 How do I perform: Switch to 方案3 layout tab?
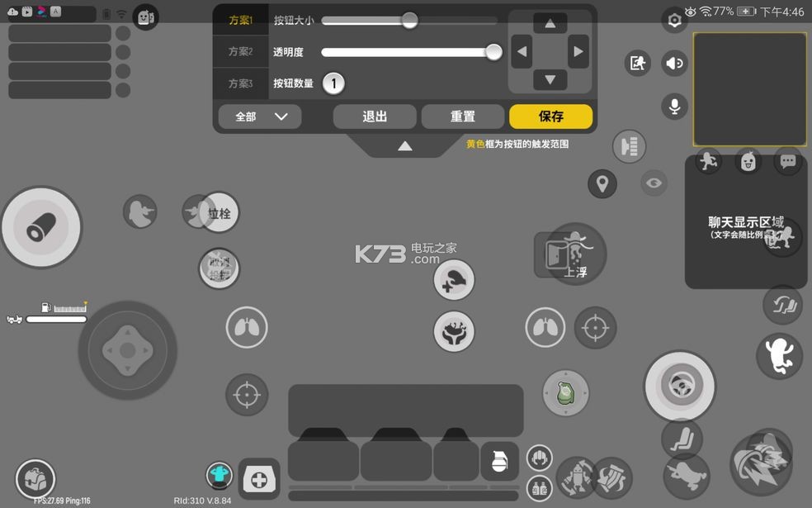(240, 83)
